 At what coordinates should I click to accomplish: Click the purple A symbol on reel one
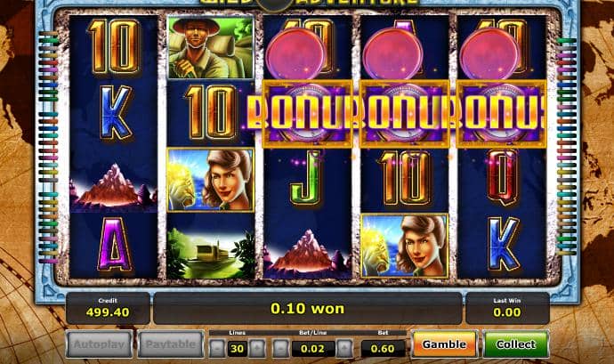[114, 245]
